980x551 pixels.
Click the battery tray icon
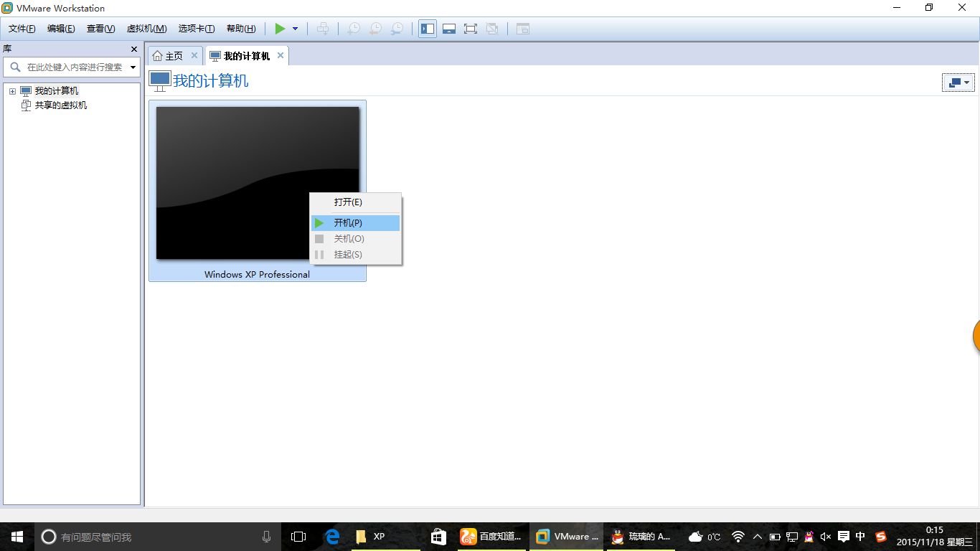click(775, 537)
